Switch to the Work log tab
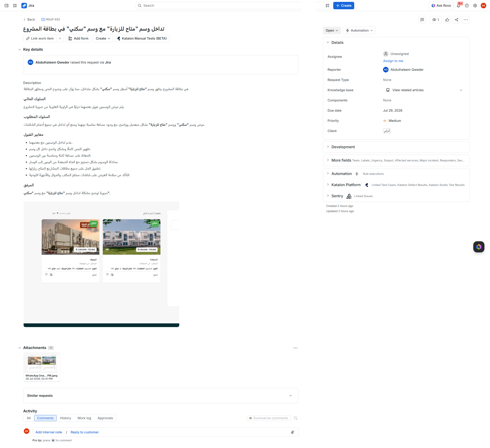This screenshot has height=448, width=490. [84, 418]
